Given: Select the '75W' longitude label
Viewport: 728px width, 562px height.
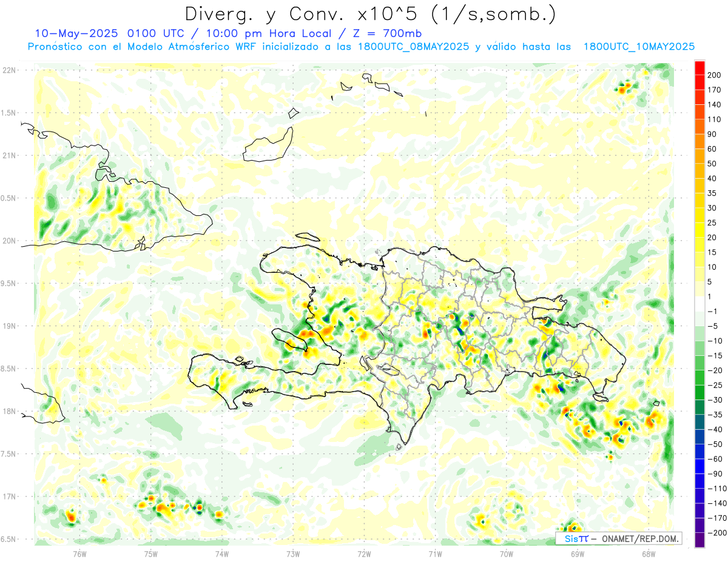Looking at the screenshot, I should click(151, 554).
